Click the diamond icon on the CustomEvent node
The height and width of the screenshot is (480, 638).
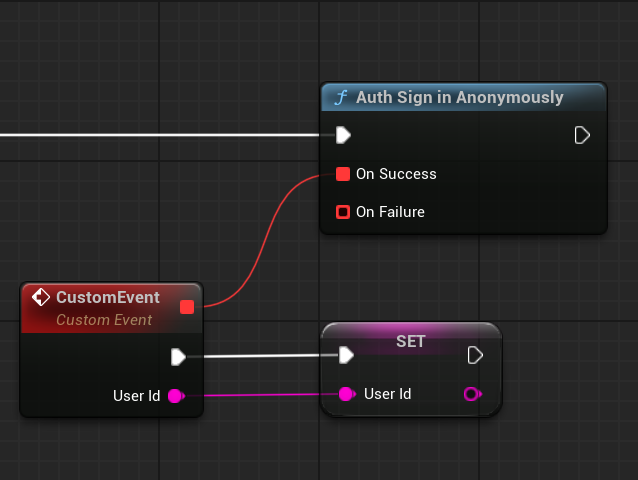click(x=41, y=297)
